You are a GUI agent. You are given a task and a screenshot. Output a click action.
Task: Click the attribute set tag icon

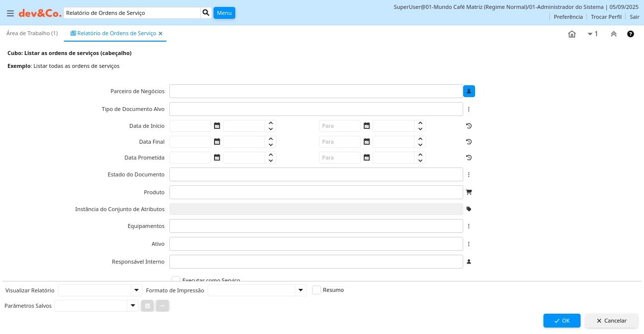pyautogui.click(x=469, y=209)
